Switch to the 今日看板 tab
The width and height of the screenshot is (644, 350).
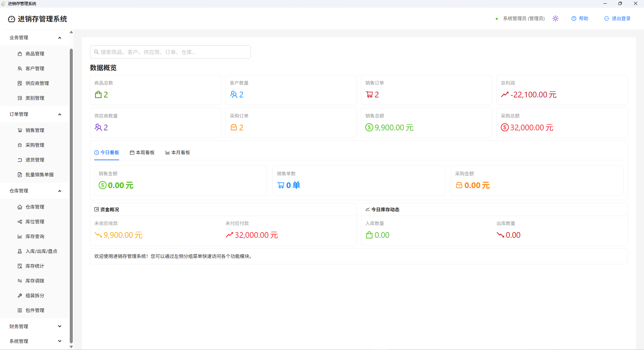pos(107,152)
